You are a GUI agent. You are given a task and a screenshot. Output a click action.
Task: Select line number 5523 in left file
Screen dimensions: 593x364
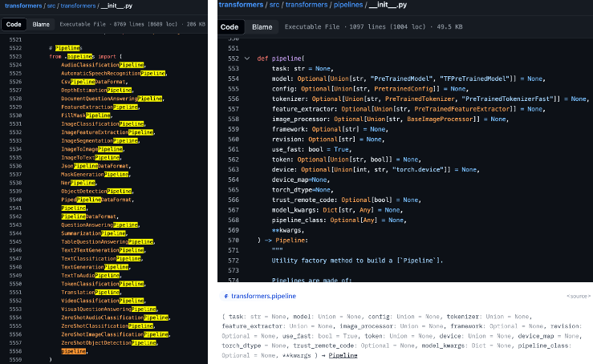(x=15, y=56)
